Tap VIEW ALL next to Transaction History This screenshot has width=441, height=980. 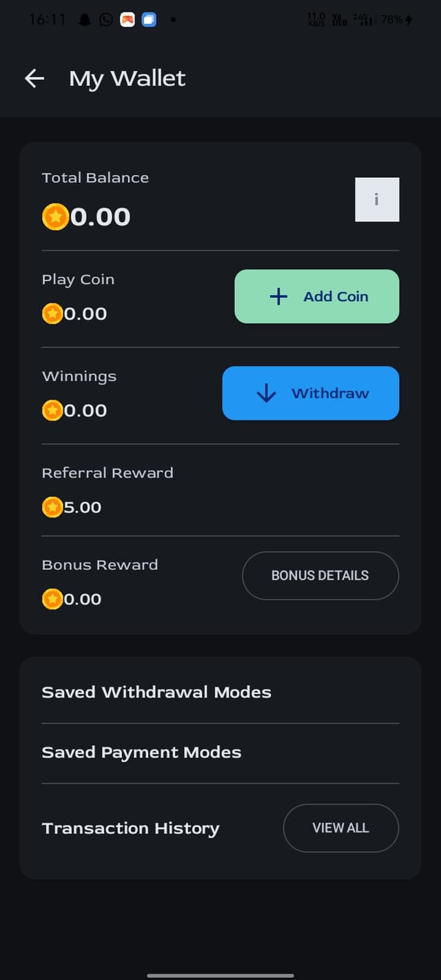click(x=340, y=828)
